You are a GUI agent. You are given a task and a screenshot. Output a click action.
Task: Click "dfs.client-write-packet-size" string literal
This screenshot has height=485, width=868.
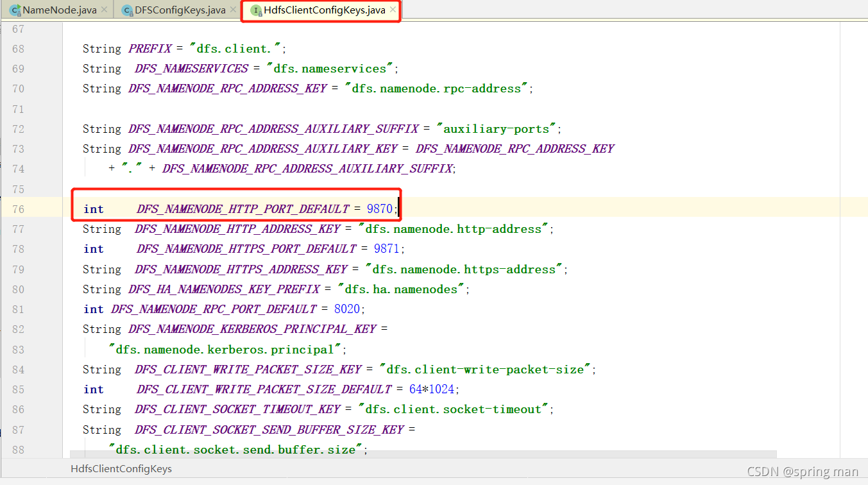pos(485,370)
